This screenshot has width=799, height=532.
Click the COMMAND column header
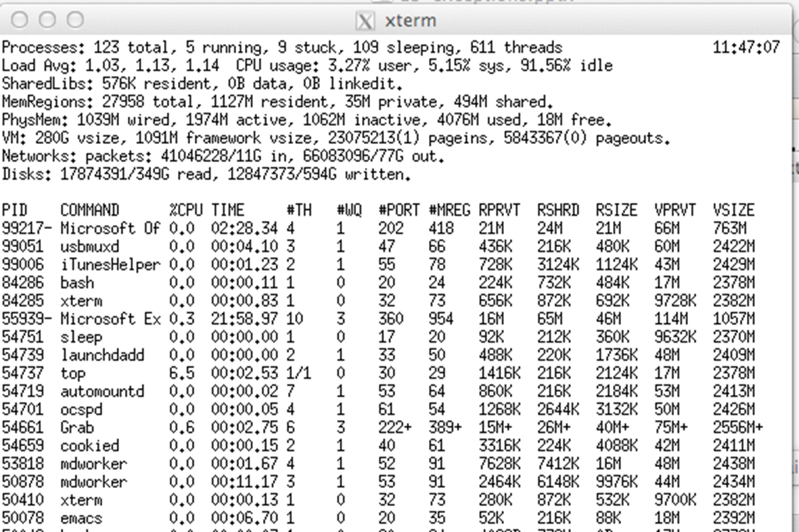coord(90,210)
